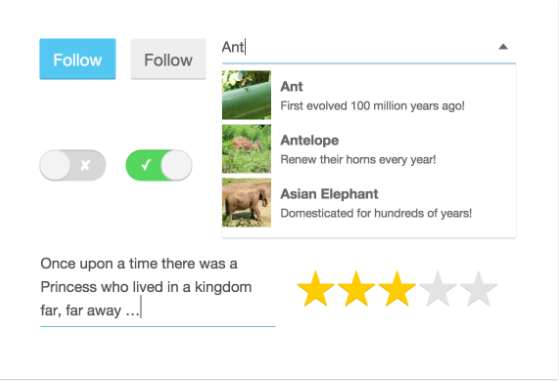Viewport: 560px width, 381px height.
Task: Click the Antelope thumbnail image
Action: [x=246, y=149]
